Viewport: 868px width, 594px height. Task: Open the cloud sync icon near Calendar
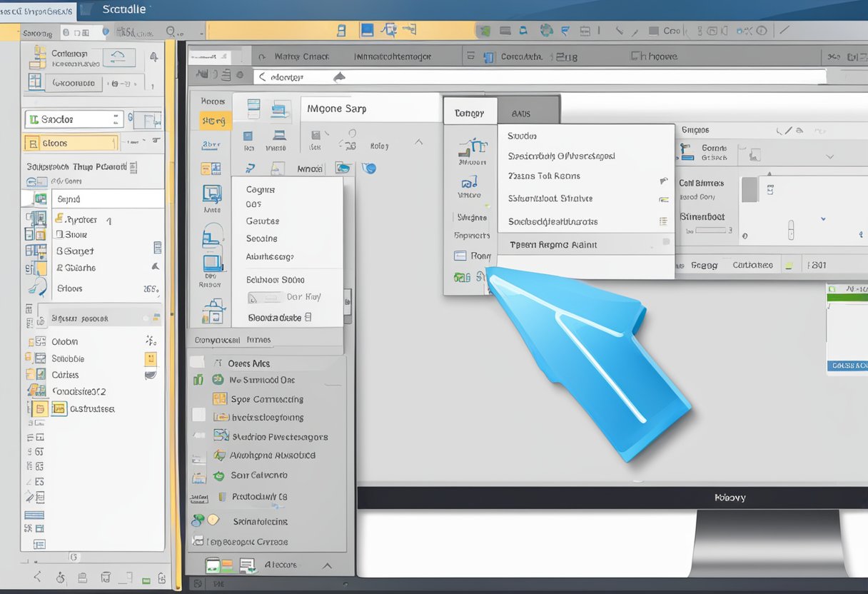(x=119, y=59)
